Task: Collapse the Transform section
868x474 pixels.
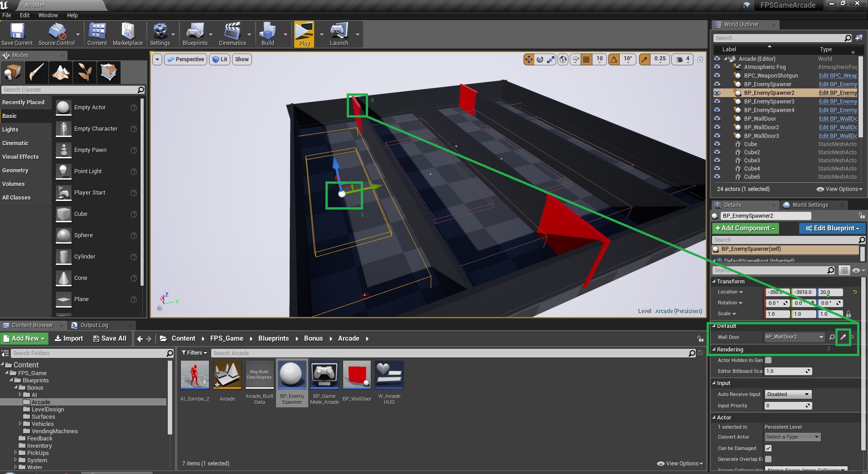Action: pyautogui.click(x=714, y=281)
